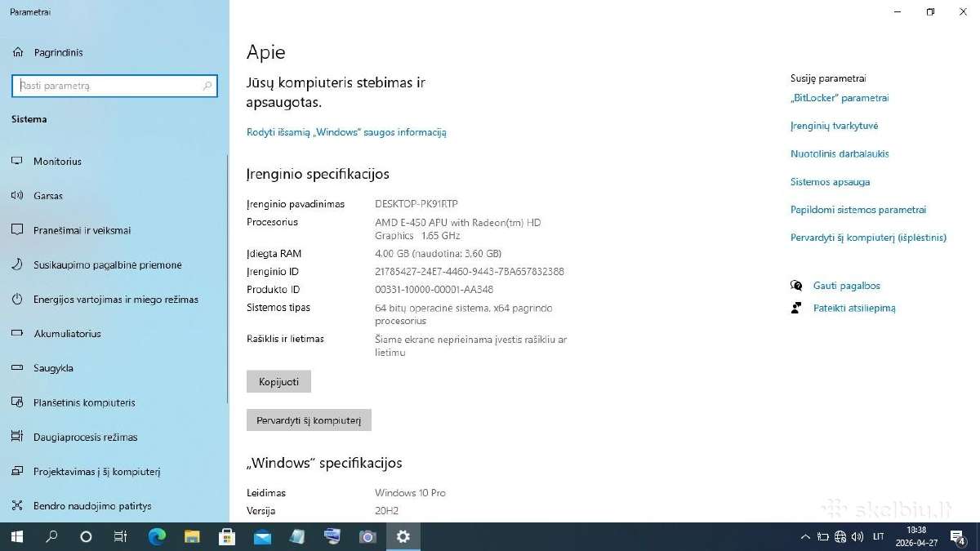
Task: Launch Microsoft Edge from taskbar
Action: [x=157, y=536]
